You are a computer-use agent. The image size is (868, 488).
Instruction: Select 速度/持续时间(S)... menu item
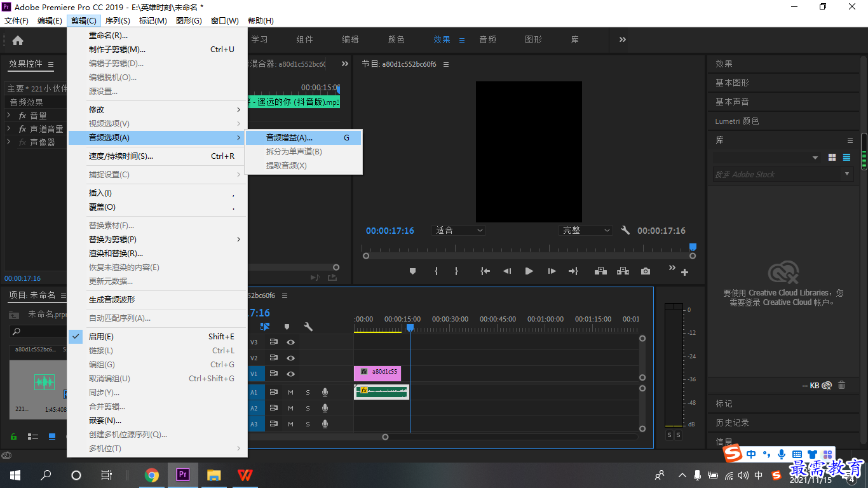coord(157,156)
